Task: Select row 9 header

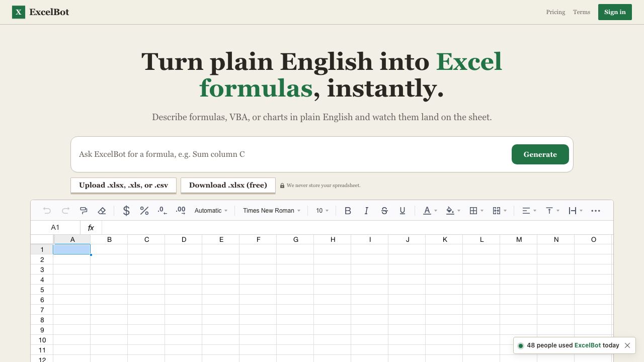Action: 42,330
